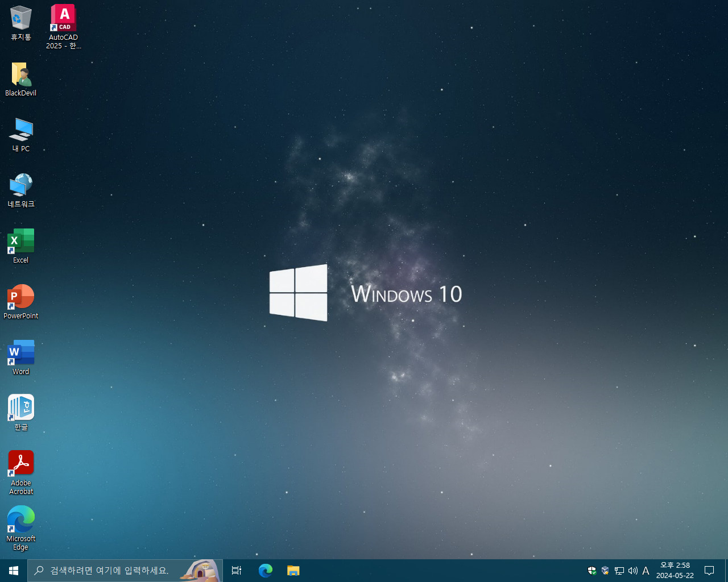Screen dimensions: 728x582
Task: Select the Recycle Bin desktop icon
Action: (x=21, y=23)
